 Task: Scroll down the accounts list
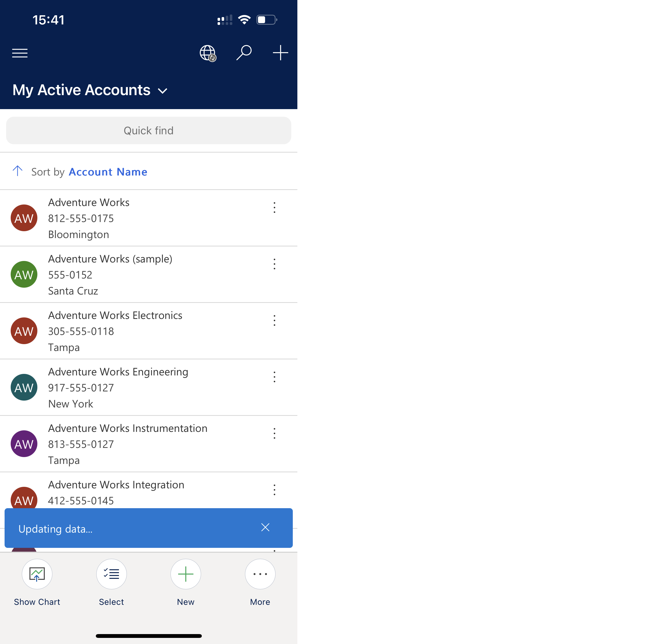coord(148,360)
